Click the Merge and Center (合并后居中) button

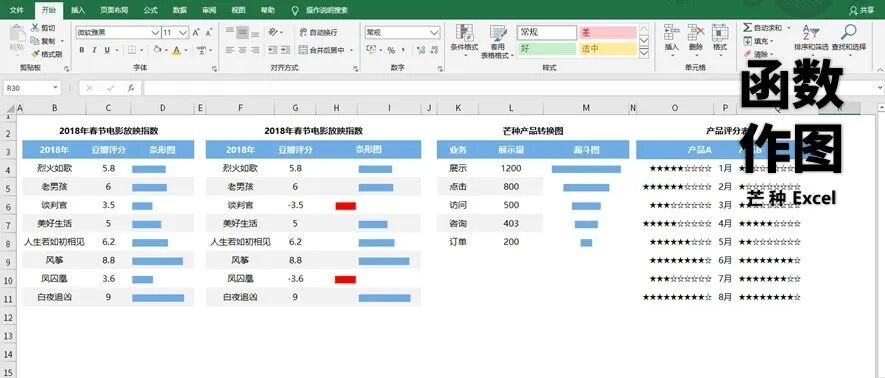pyautogui.click(x=321, y=50)
